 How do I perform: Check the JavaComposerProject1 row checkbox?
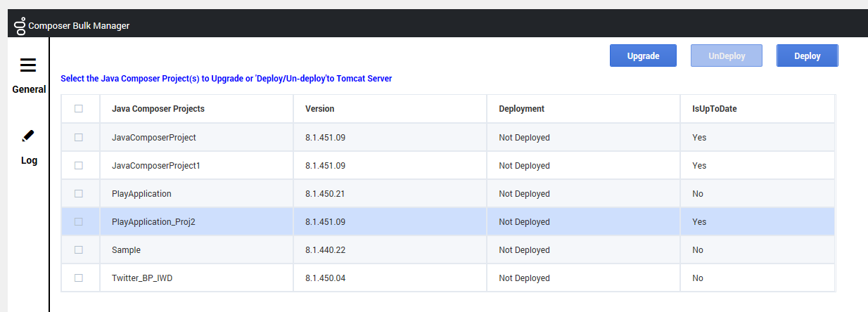coord(79,165)
